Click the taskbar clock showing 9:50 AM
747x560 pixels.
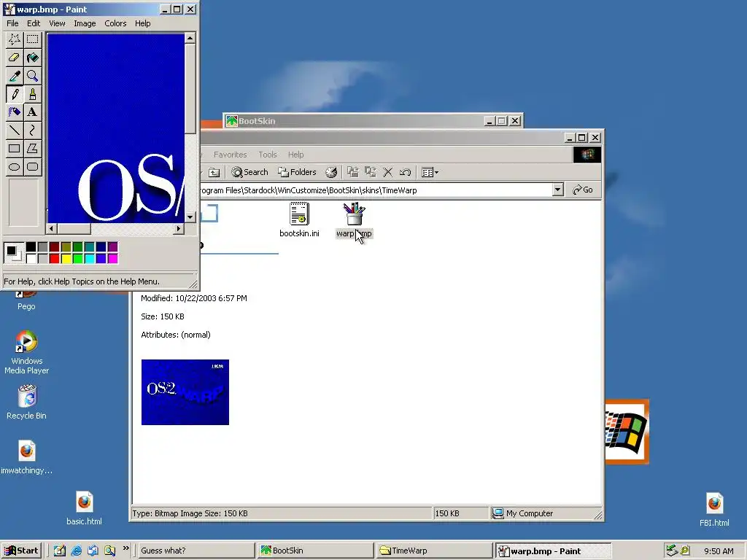(719, 551)
